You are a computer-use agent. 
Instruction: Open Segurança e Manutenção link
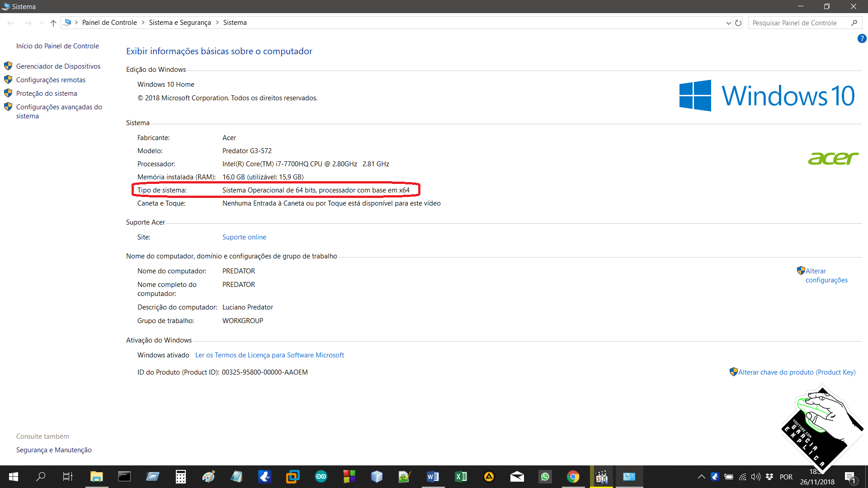coord(54,450)
